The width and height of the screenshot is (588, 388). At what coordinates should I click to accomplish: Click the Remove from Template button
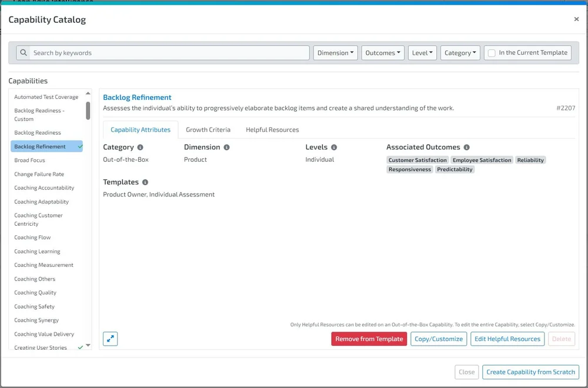tap(369, 339)
